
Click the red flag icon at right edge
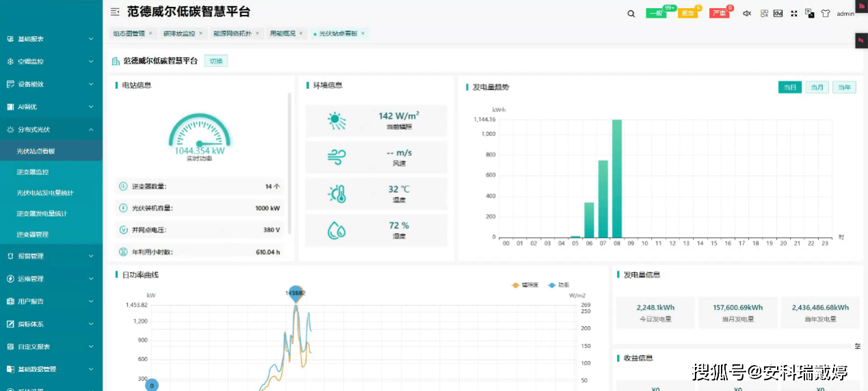point(861,40)
